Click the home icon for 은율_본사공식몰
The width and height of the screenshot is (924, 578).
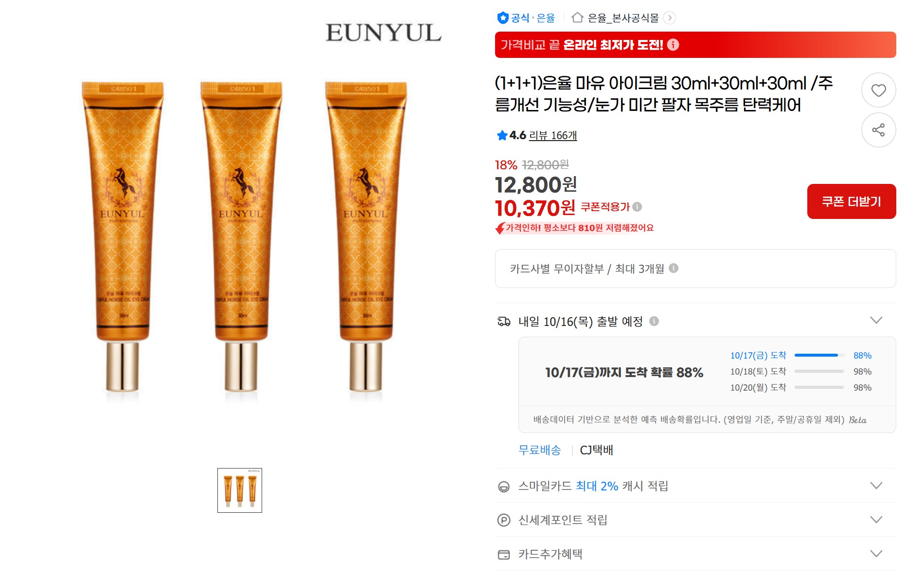(x=577, y=18)
